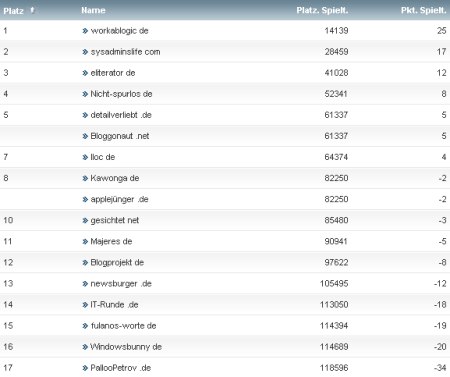Select rank number 10 in gesichtet row
The width and height of the screenshot is (450, 377).
[x=8, y=220]
